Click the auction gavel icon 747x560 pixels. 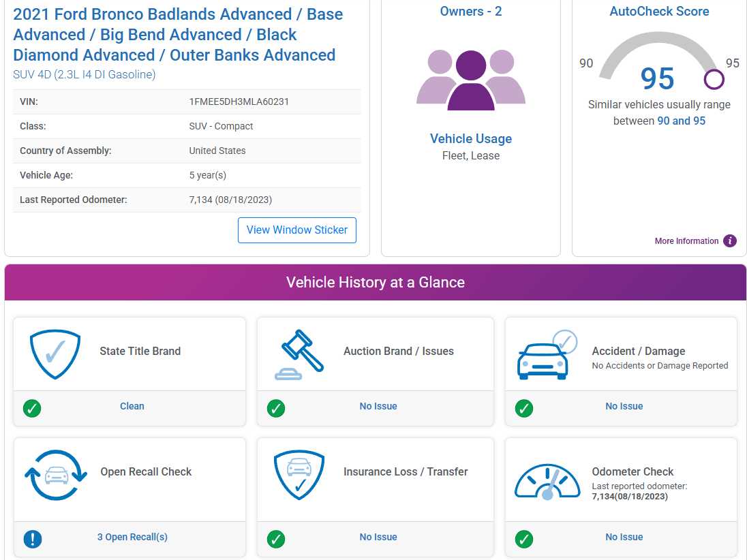pos(299,354)
